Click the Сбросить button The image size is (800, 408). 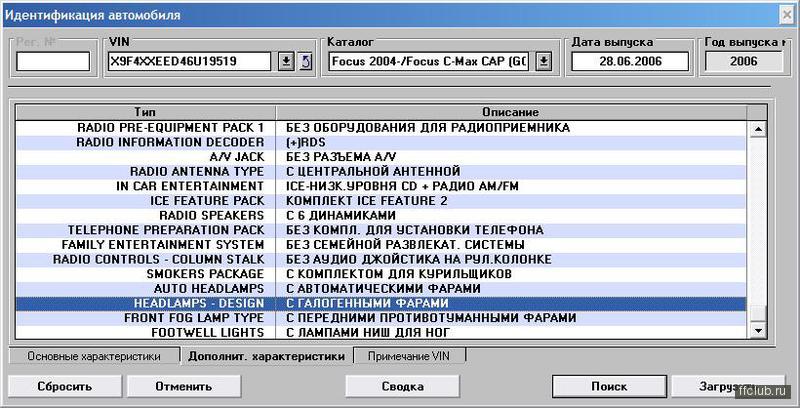(64, 386)
